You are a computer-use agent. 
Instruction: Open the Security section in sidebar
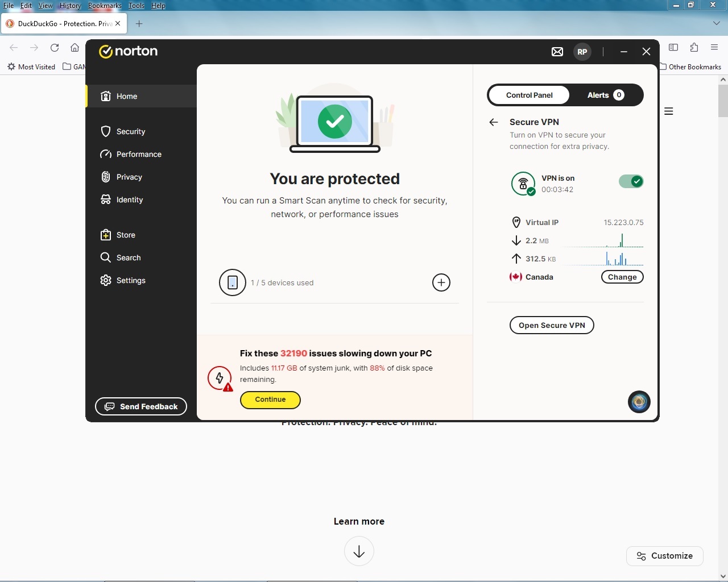pyautogui.click(x=130, y=131)
